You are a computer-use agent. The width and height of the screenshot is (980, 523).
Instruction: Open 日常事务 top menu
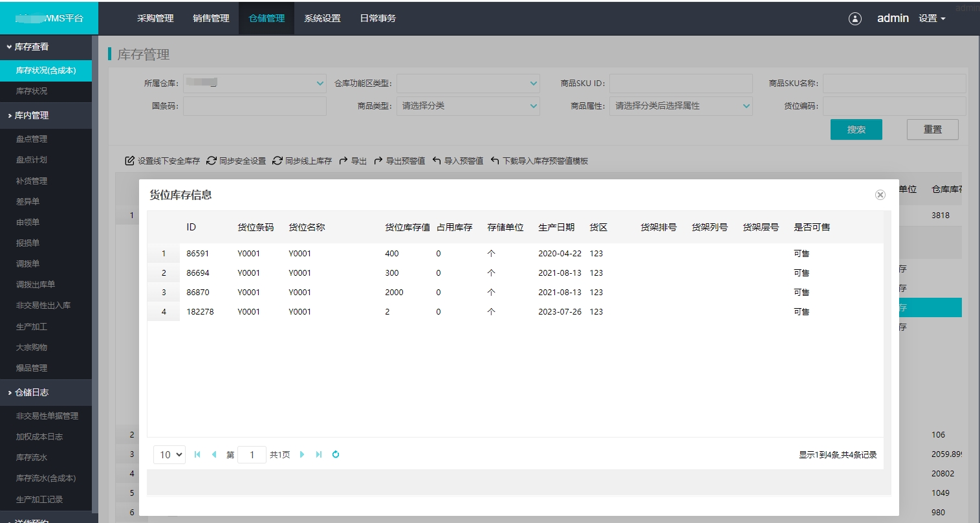378,19
